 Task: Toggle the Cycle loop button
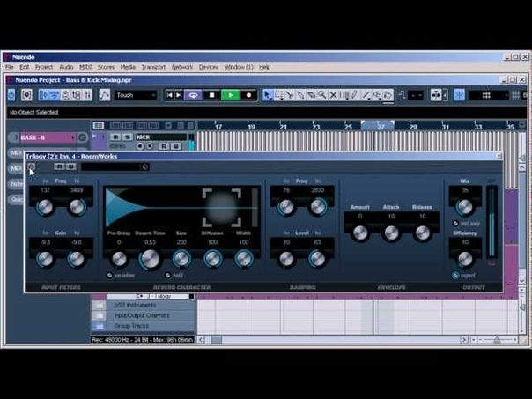point(193,95)
